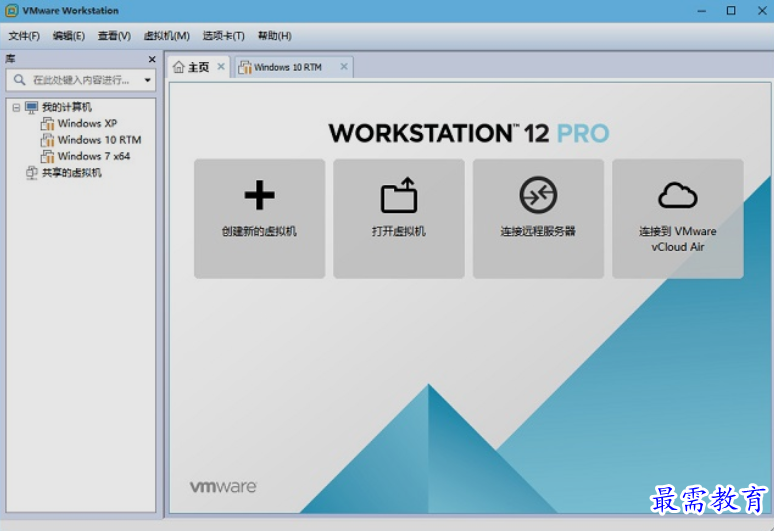Click the plus icon to create a new virtual machine

[259, 195]
